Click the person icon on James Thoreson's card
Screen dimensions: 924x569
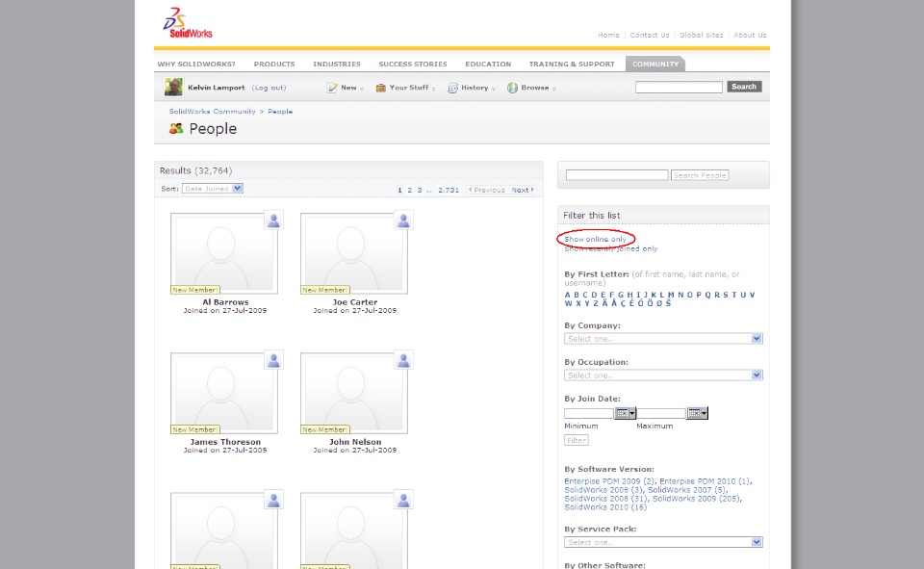273,360
